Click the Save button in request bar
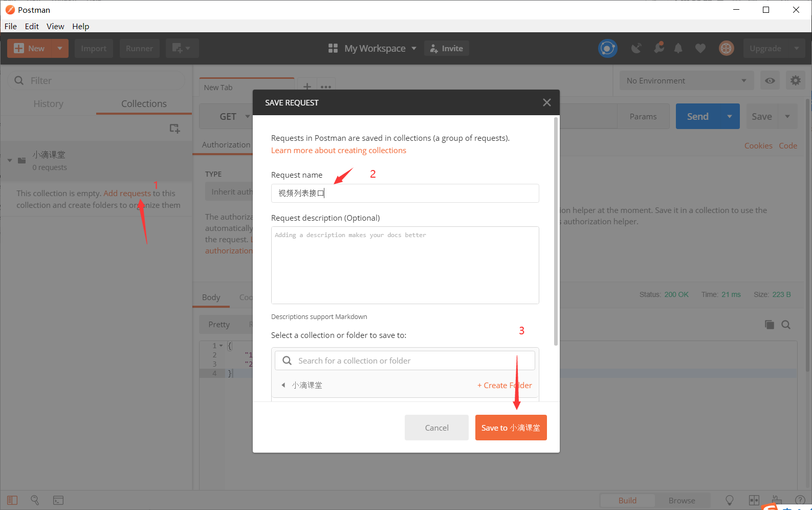This screenshot has height=510, width=812. tap(762, 116)
